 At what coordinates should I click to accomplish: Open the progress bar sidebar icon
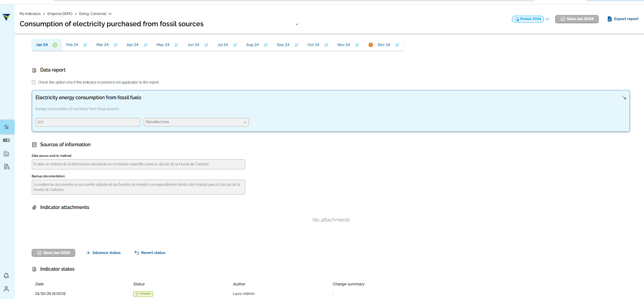coord(6,140)
